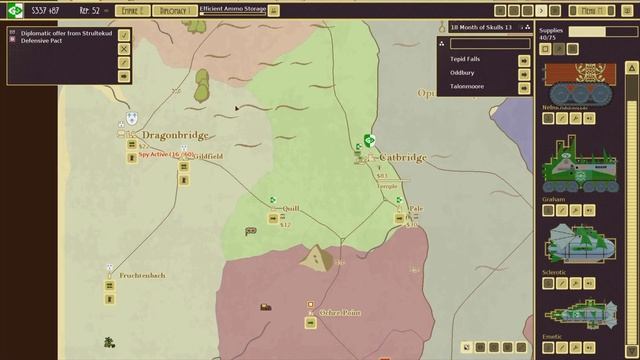
Task: Click the play speed arrow in top bar
Action: 541,11
